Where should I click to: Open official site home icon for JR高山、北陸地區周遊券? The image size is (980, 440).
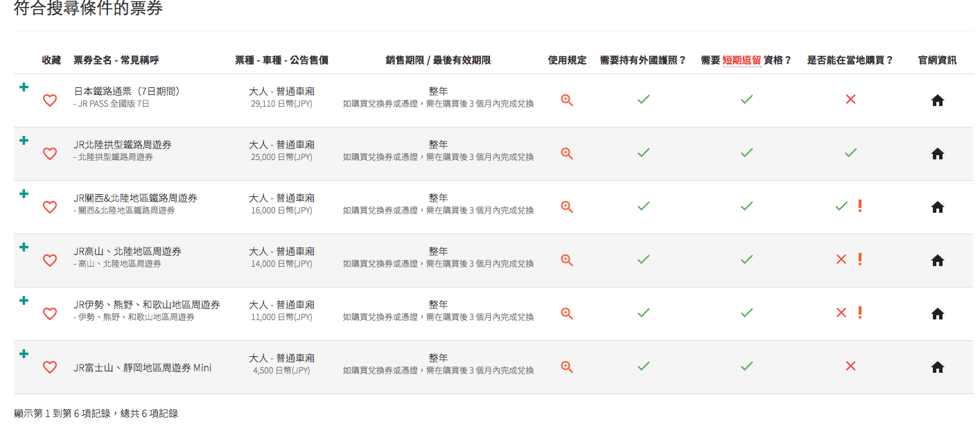[938, 261]
